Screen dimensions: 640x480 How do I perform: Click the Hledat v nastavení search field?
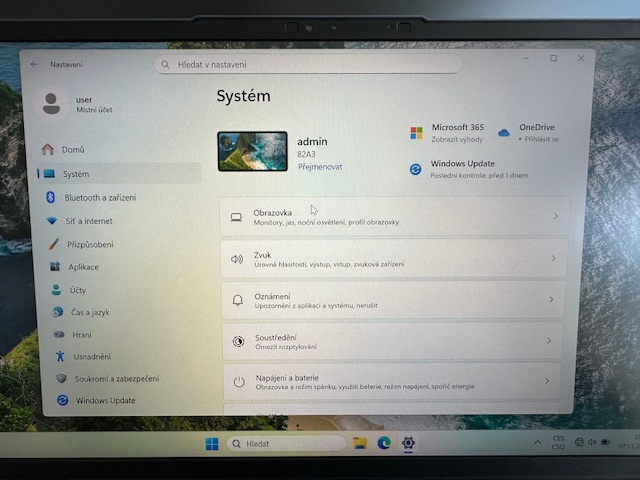tap(308, 64)
